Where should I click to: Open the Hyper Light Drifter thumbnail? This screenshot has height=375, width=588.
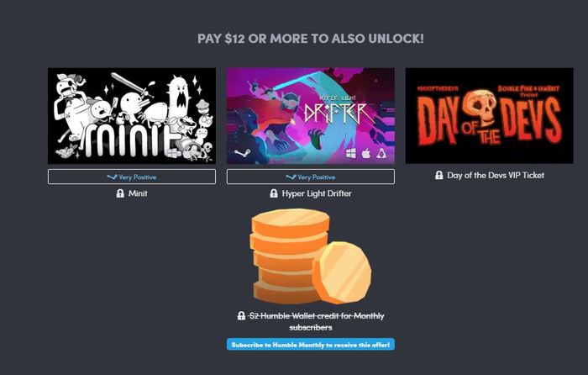click(x=311, y=116)
